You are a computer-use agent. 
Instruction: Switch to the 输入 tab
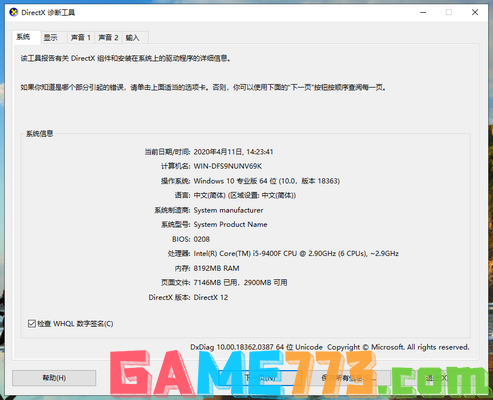point(135,37)
